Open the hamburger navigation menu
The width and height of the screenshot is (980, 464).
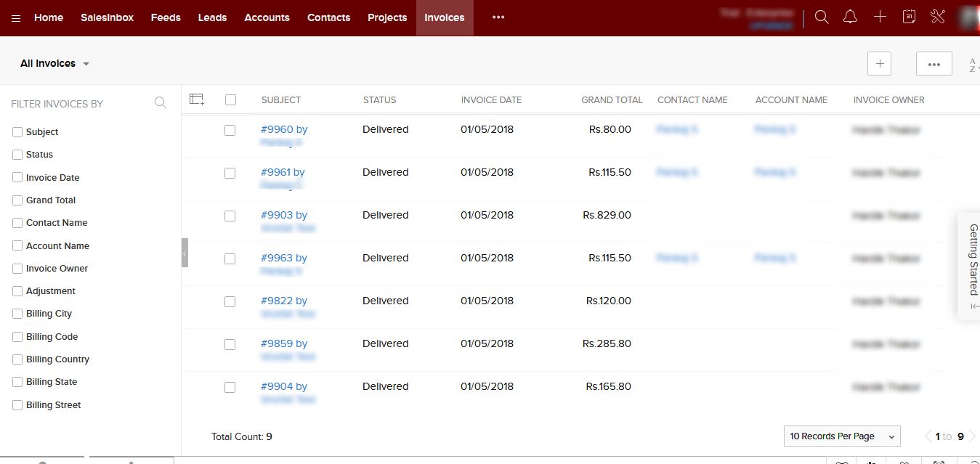coord(16,18)
